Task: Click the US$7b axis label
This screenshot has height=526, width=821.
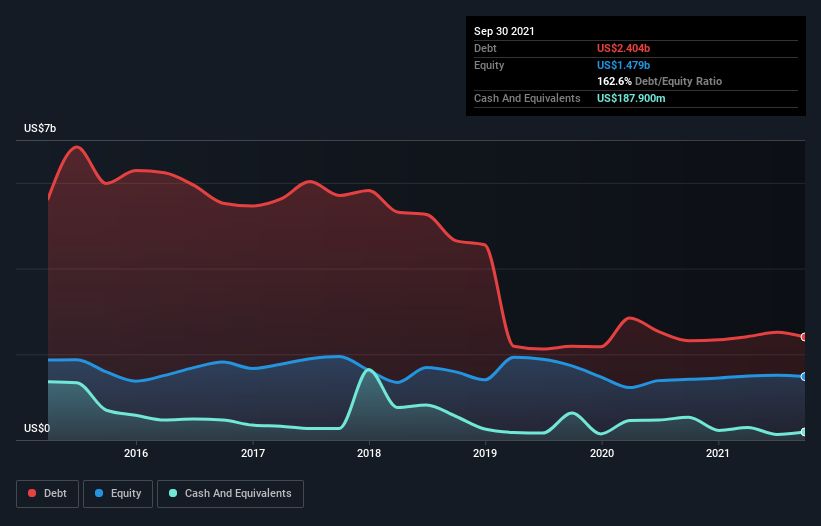Action: 40,128
